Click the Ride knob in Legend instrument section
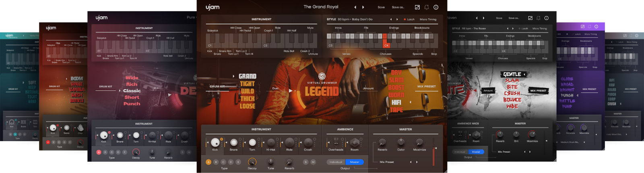The height and width of the screenshot is (173, 644). 289,142
